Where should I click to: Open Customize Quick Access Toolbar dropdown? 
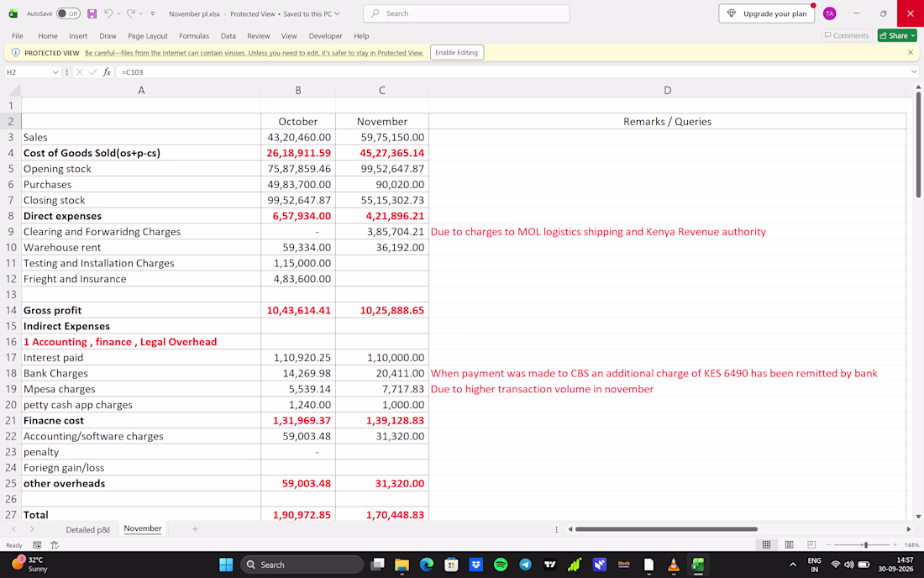pyautogui.click(x=153, y=13)
